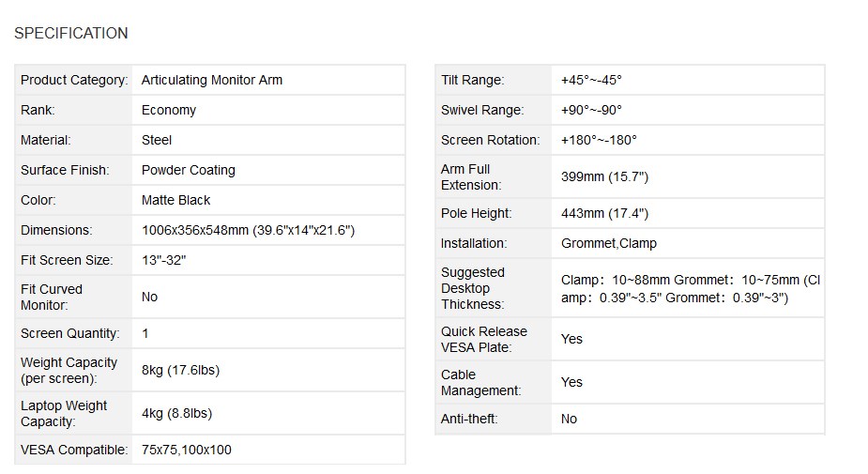Select the Economy rank value

pos(169,110)
